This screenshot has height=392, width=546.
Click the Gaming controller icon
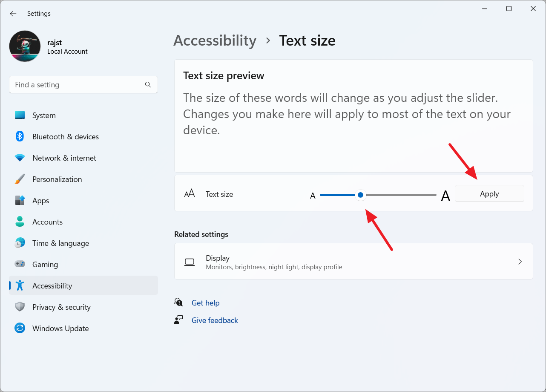tap(20, 264)
